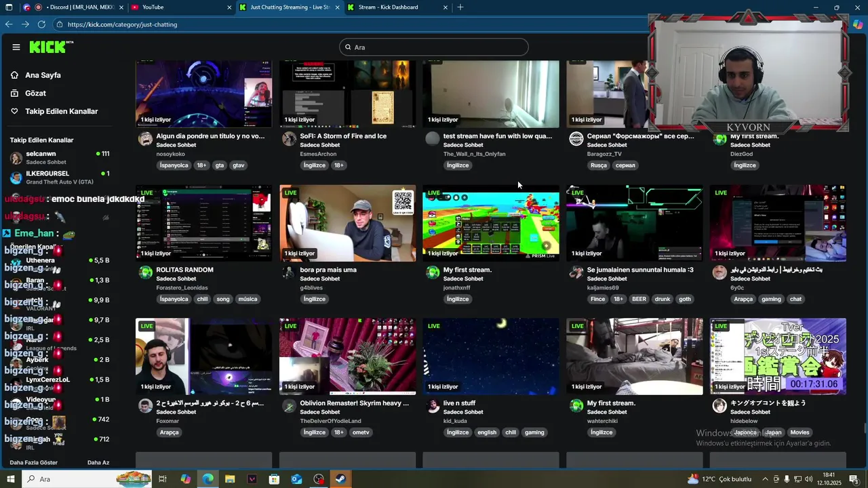The height and width of the screenshot is (488, 868).
Task: Open Baragozz_TV channel avatar
Action: point(576,139)
